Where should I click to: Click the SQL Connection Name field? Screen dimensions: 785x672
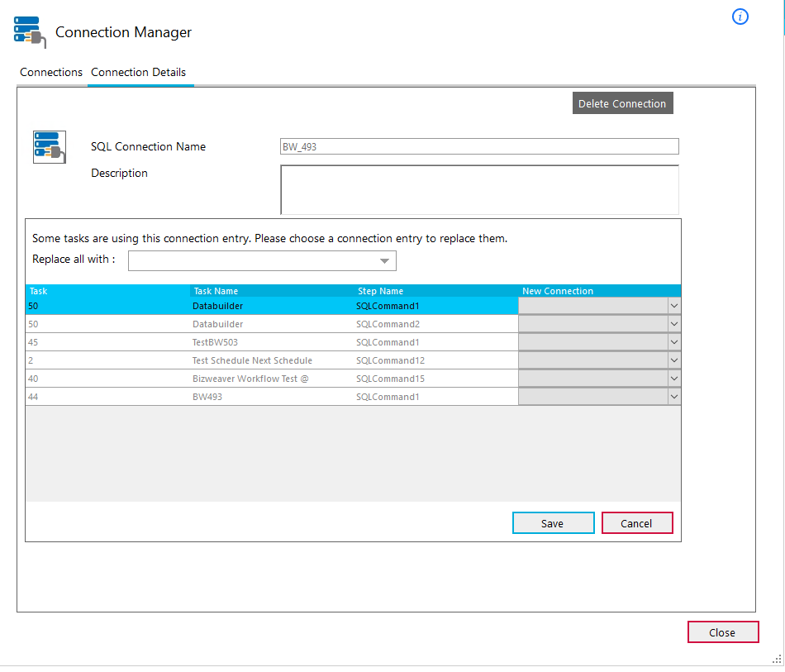click(479, 147)
